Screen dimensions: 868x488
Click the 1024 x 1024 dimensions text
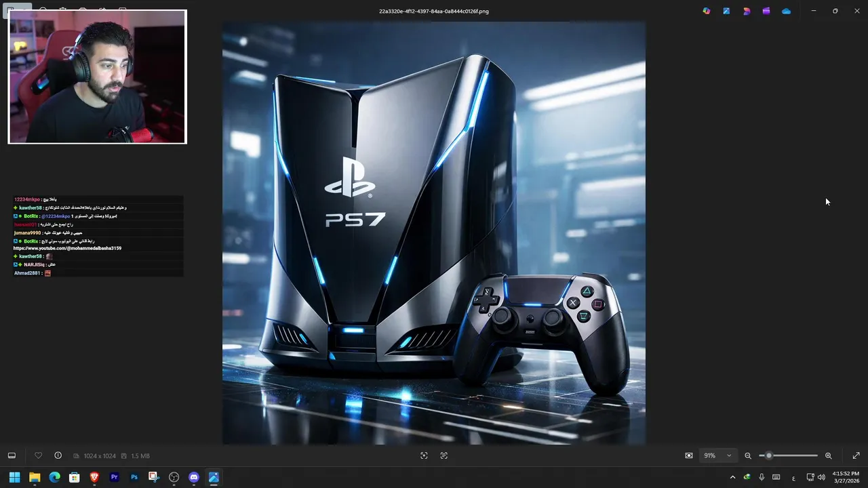click(99, 456)
